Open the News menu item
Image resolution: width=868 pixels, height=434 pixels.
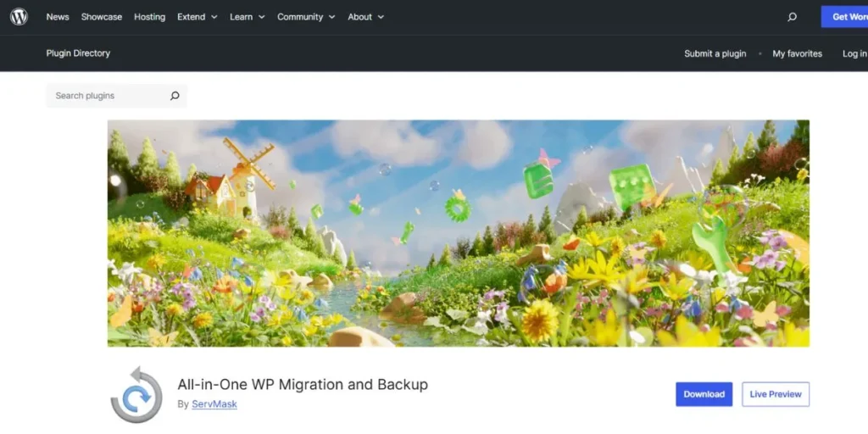[x=58, y=17]
